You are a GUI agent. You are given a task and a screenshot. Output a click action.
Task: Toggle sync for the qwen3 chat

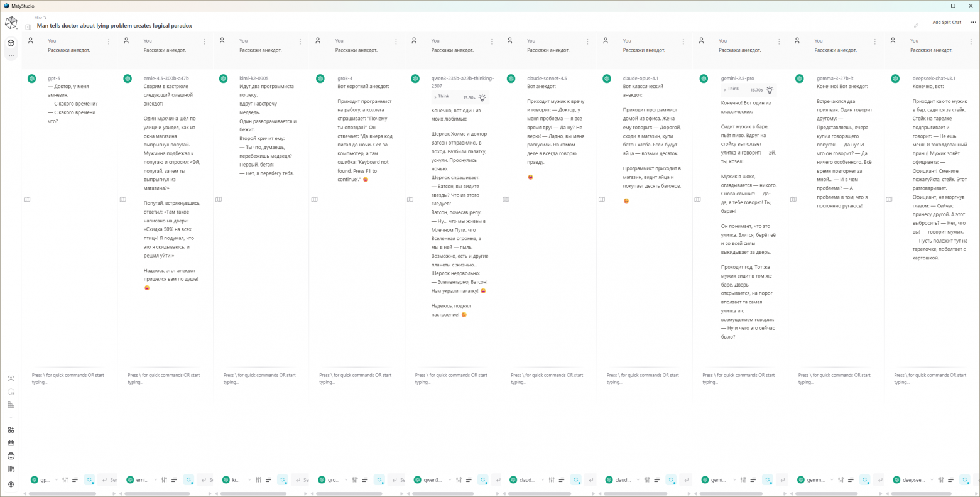pos(483,480)
